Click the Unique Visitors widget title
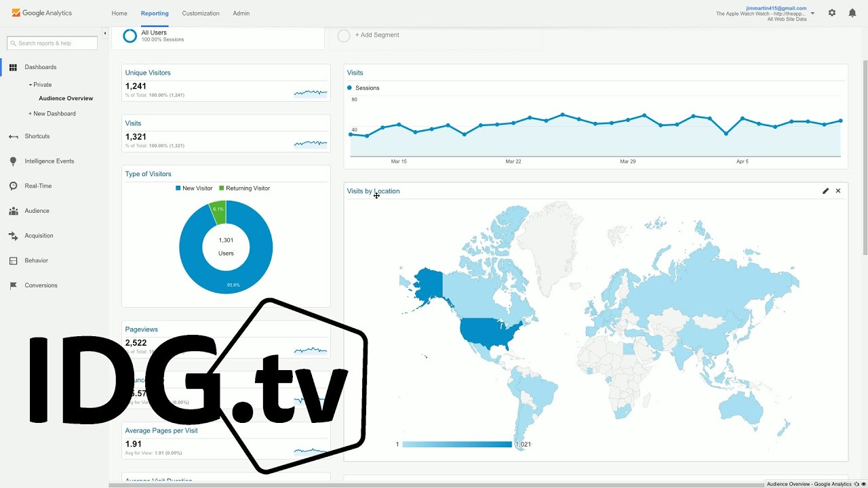The width and height of the screenshot is (868, 488). 148,73
